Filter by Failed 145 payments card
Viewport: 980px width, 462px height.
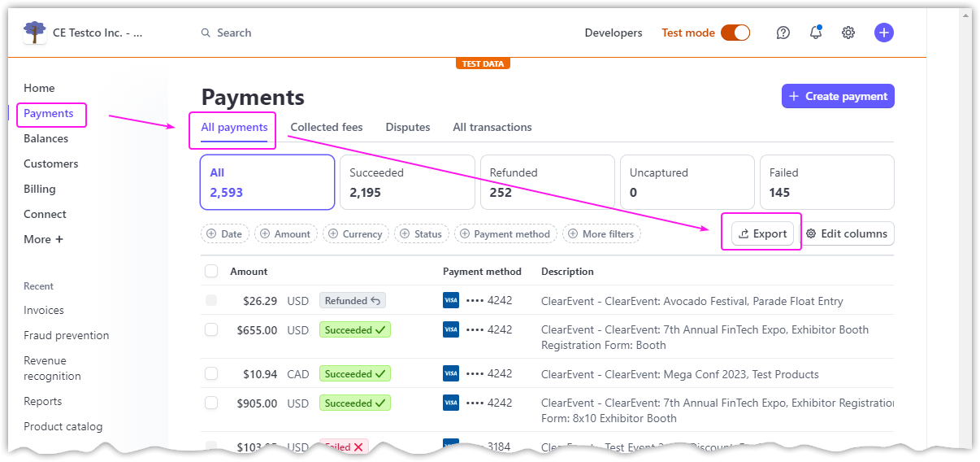(x=827, y=182)
